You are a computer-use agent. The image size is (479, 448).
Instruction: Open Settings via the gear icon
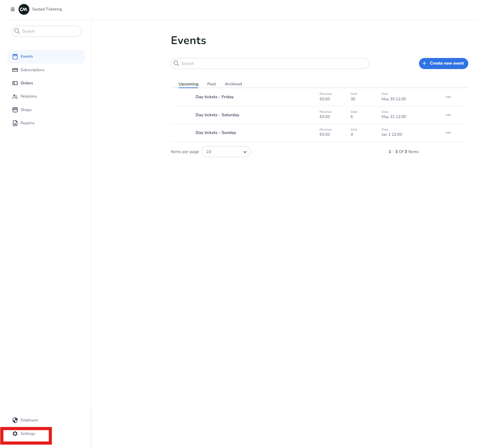pyautogui.click(x=15, y=434)
